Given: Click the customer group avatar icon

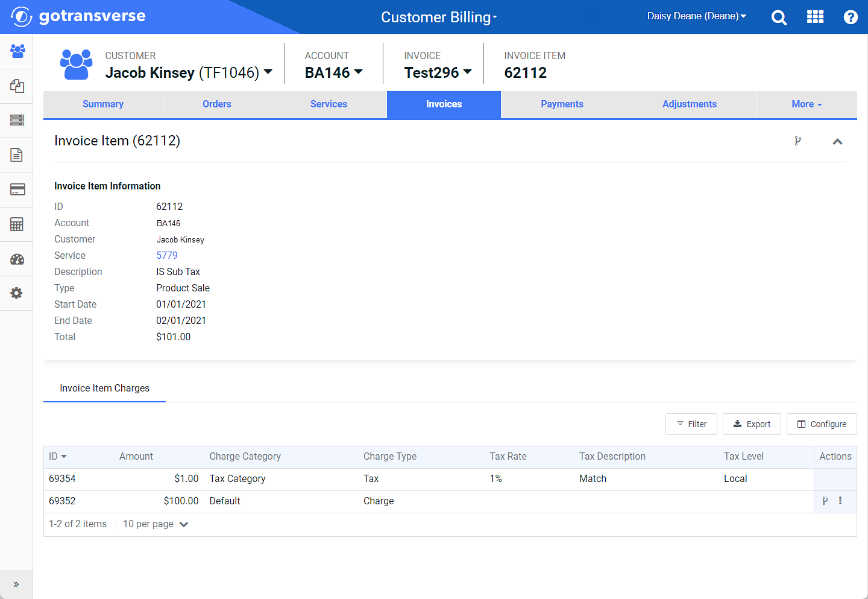Looking at the screenshot, I should point(77,65).
